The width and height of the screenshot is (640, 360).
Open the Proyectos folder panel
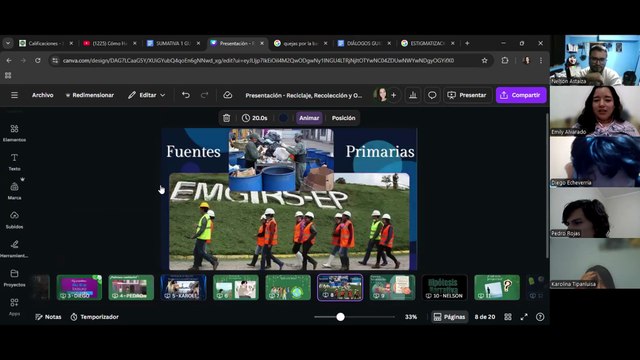point(14,278)
